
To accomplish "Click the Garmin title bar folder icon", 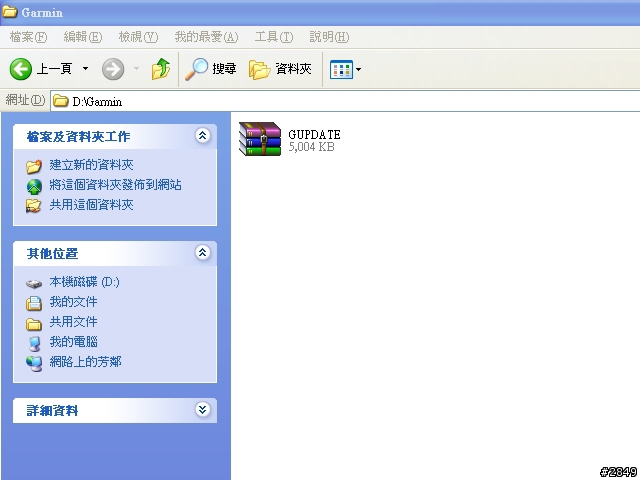I will click(x=10, y=12).
